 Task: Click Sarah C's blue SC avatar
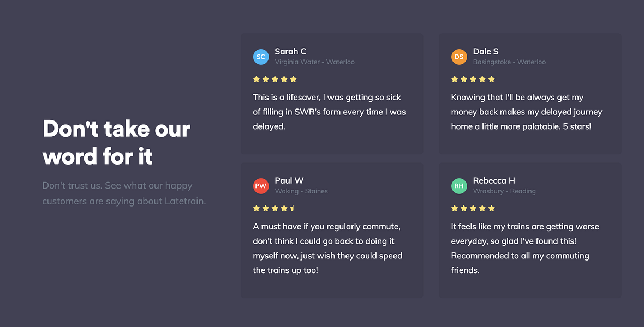(x=261, y=57)
